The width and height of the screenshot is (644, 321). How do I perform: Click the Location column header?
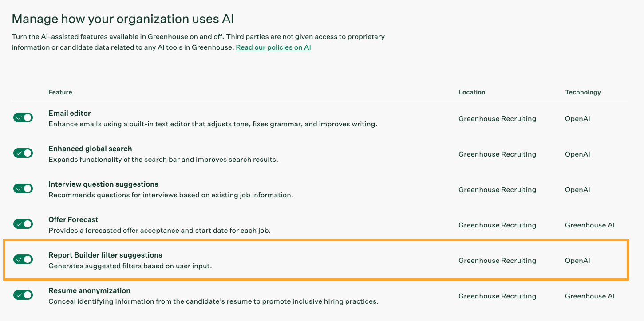pyautogui.click(x=471, y=92)
